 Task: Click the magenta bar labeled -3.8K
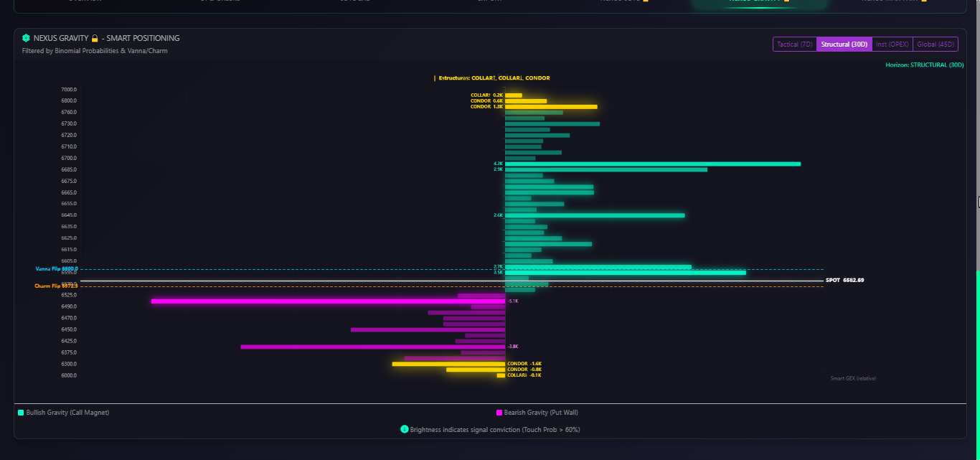372,347
